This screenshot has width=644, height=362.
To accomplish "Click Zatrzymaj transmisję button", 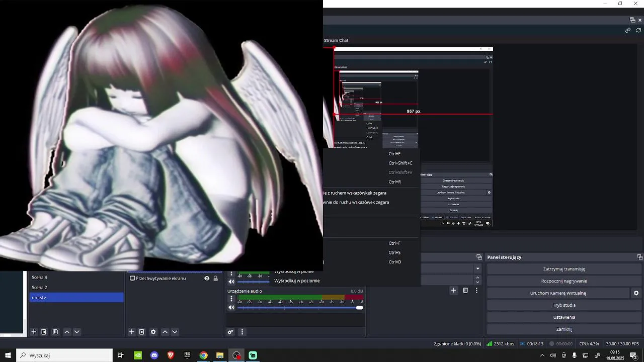I will coord(564,269).
